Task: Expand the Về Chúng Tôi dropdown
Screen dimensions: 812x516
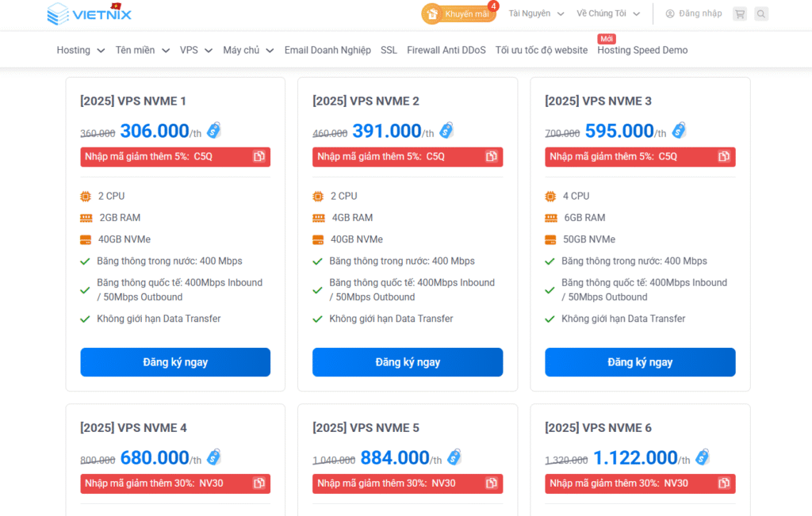Action: point(607,13)
